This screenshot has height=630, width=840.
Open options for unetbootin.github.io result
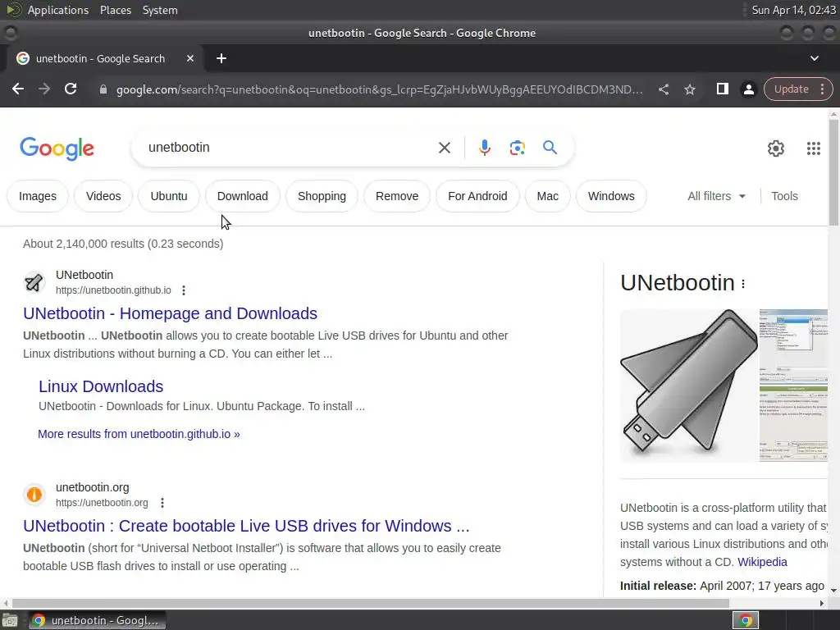point(184,290)
